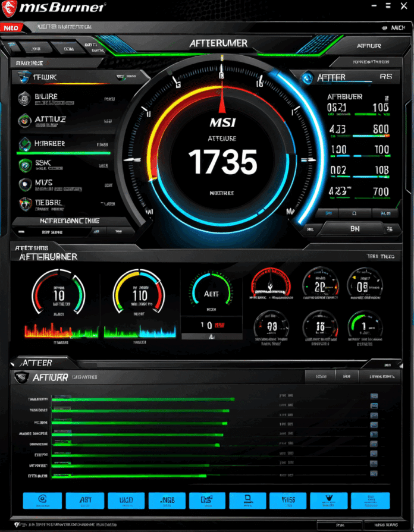Click the Fras button at bottom right
The height and width of the screenshot is (532, 414).
pyautogui.click(x=340, y=525)
